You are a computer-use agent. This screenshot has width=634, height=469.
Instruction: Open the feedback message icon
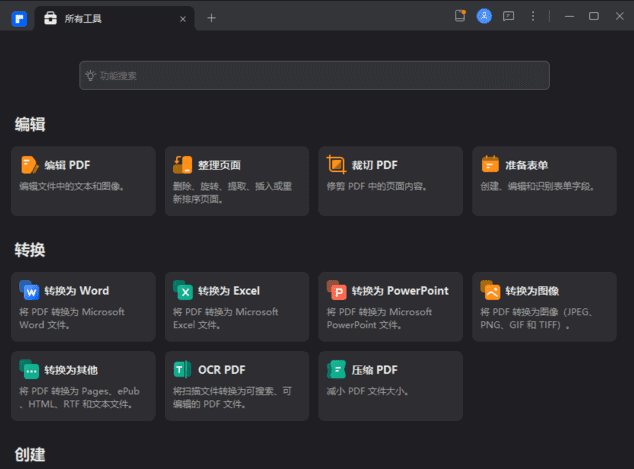tap(508, 16)
